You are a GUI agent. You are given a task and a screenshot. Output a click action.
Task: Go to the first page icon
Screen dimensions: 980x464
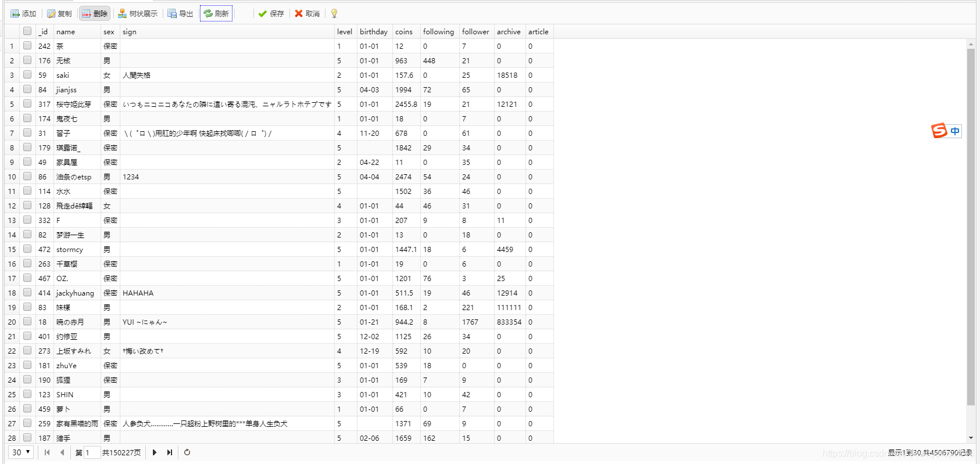pyautogui.click(x=47, y=452)
